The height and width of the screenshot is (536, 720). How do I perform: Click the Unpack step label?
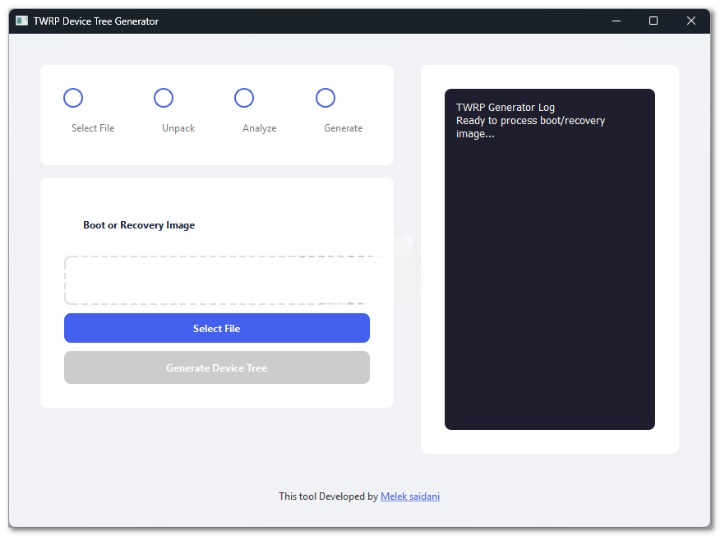coord(178,128)
